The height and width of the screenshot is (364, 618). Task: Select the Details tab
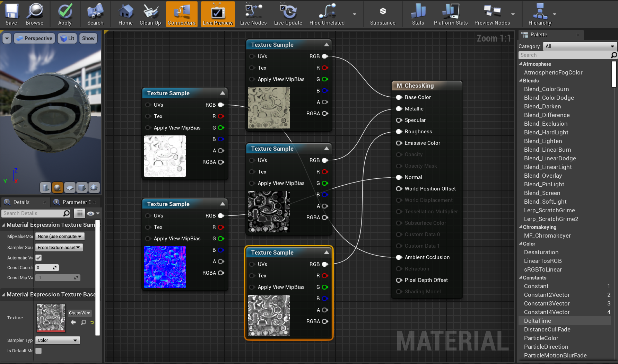(x=21, y=202)
